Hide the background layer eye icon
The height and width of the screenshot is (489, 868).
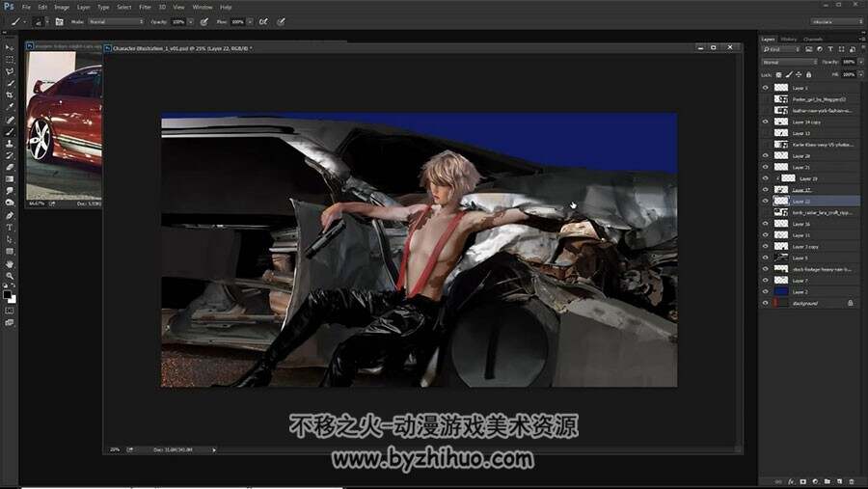[765, 303]
